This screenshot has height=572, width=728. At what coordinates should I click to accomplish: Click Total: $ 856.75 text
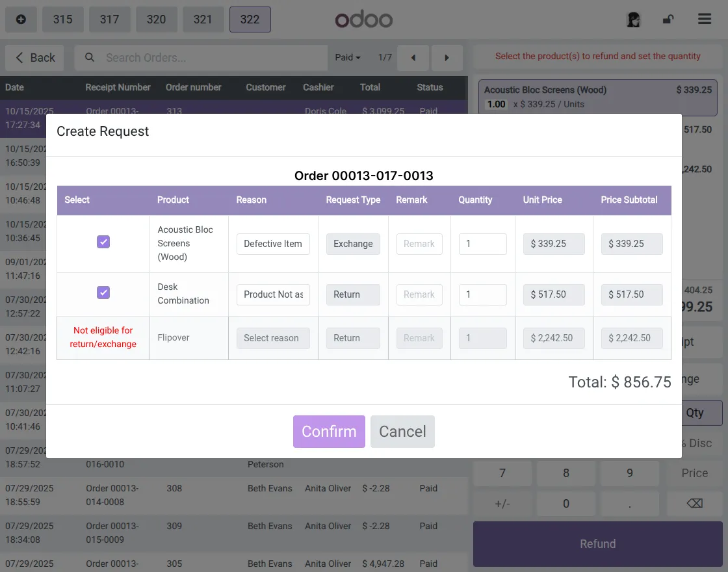[620, 382]
